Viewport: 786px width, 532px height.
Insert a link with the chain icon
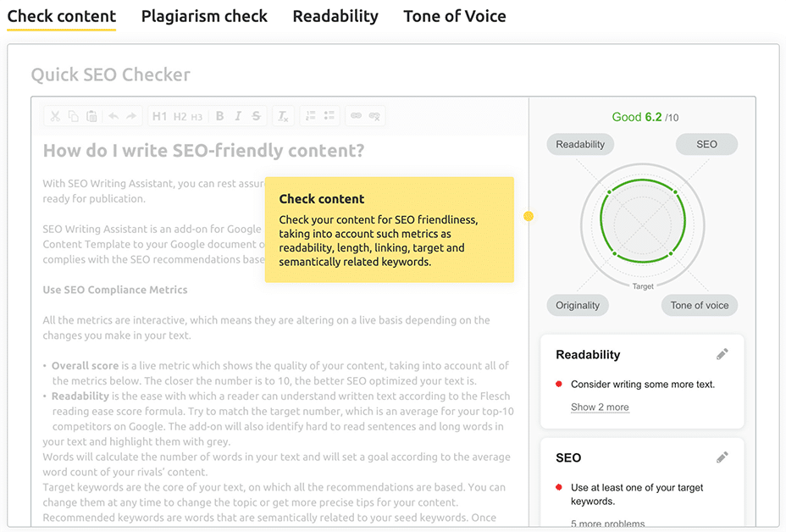coord(356,116)
